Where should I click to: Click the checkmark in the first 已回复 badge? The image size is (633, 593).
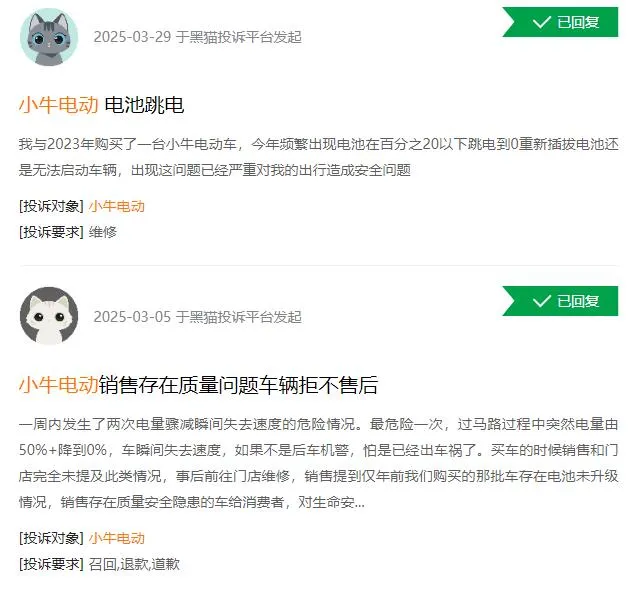click(x=541, y=22)
